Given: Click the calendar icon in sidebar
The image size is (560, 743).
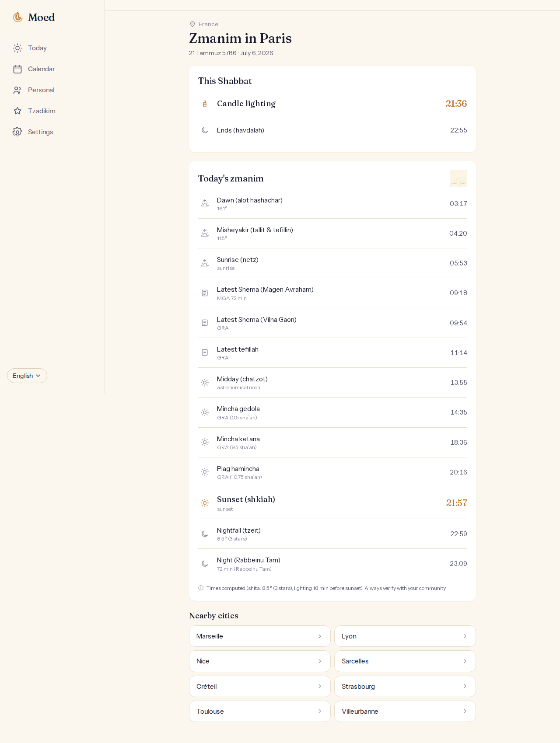Looking at the screenshot, I should (x=17, y=69).
